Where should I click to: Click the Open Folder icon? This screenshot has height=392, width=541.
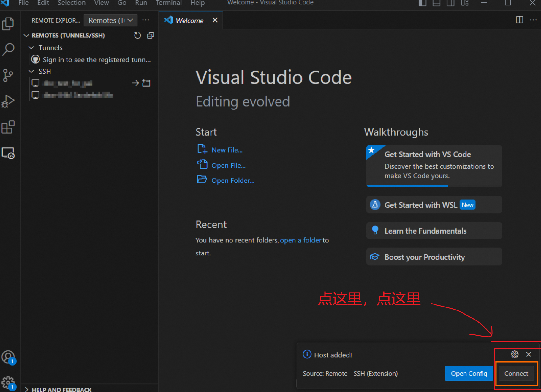tap(202, 180)
